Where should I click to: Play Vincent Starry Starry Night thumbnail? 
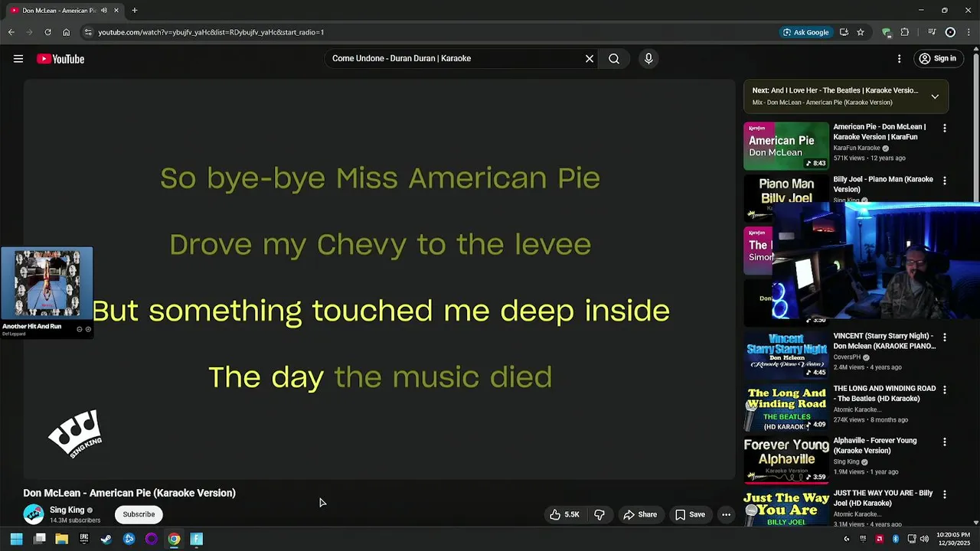point(786,355)
